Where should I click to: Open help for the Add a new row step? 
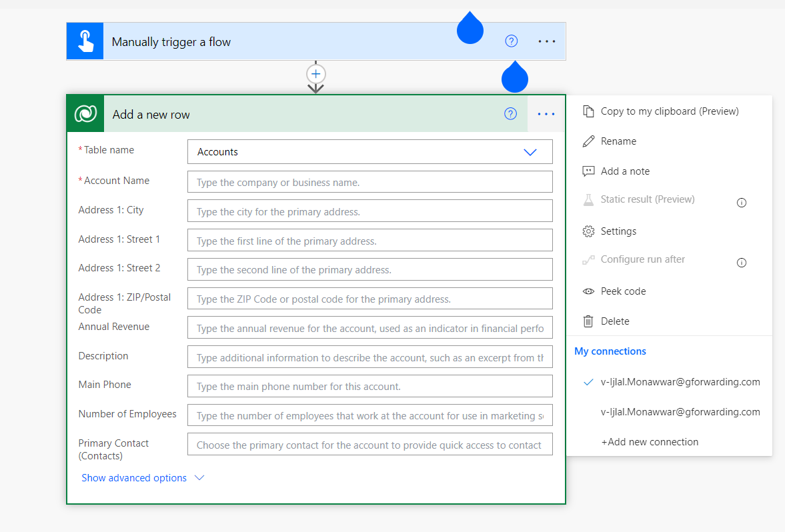pyautogui.click(x=510, y=113)
